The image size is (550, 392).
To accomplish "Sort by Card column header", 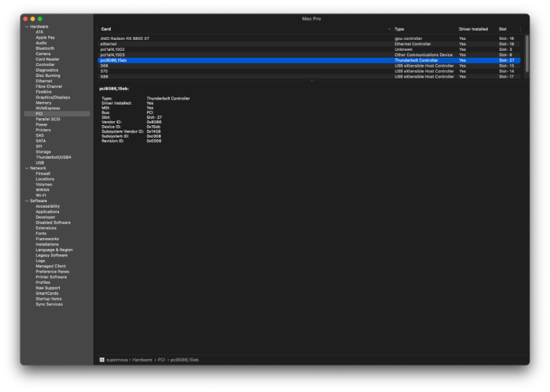I will coord(106,29).
